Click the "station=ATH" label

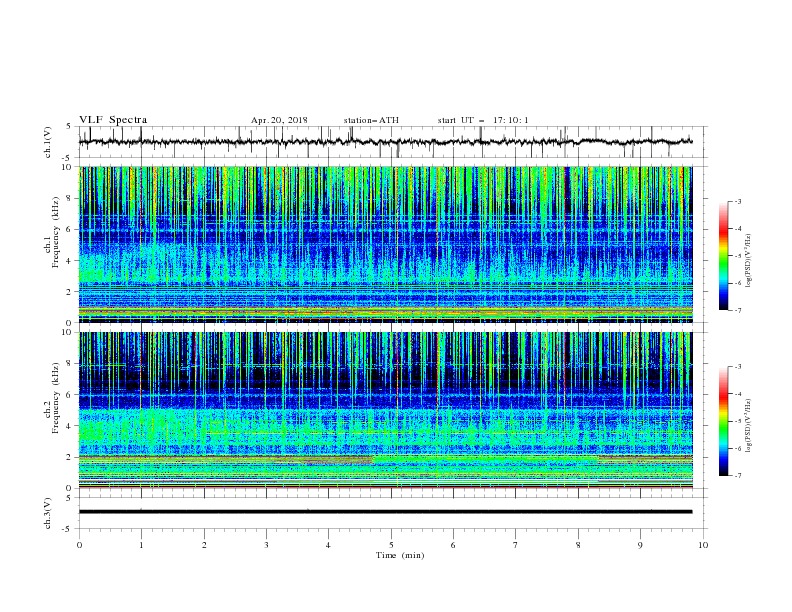371,120
